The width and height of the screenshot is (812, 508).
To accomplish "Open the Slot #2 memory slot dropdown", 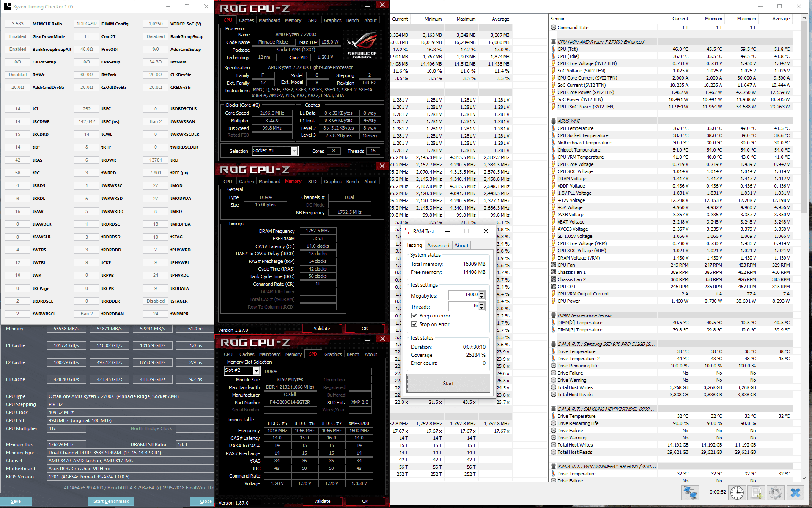I will 256,371.
